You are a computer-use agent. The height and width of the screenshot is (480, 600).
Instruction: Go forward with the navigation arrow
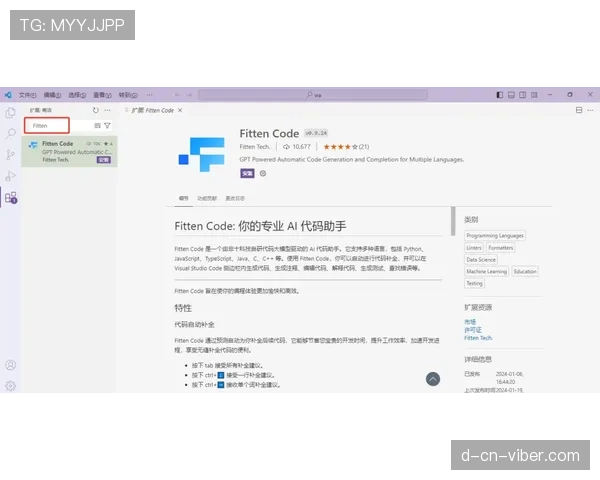[189, 95]
